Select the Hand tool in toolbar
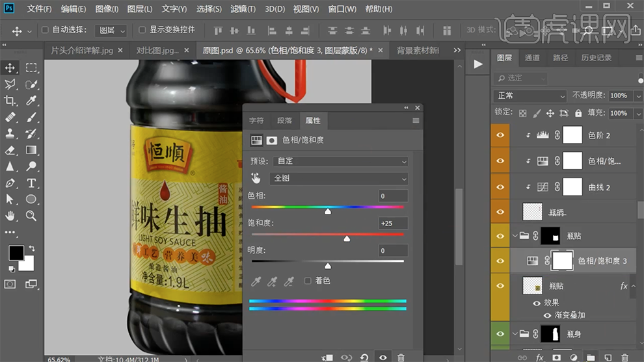The height and width of the screenshot is (362, 644). point(10,216)
